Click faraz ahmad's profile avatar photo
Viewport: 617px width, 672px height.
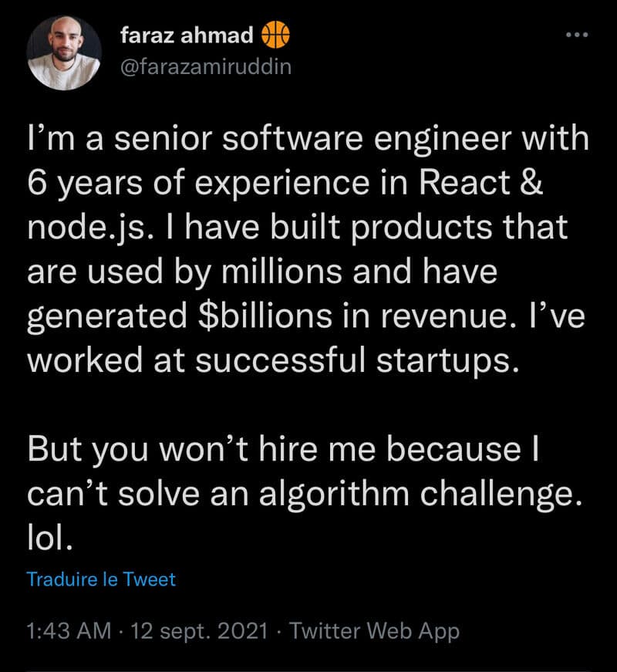(x=64, y=53)
